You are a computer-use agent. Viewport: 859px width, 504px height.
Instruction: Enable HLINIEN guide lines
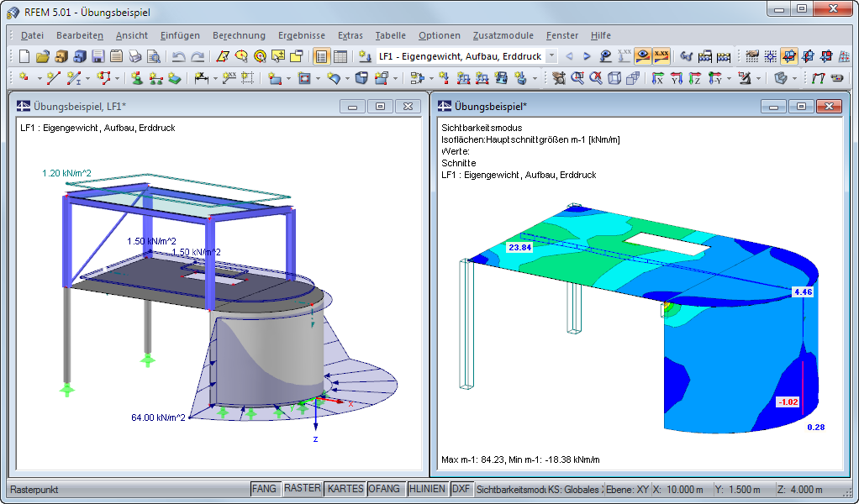(427, 488)
